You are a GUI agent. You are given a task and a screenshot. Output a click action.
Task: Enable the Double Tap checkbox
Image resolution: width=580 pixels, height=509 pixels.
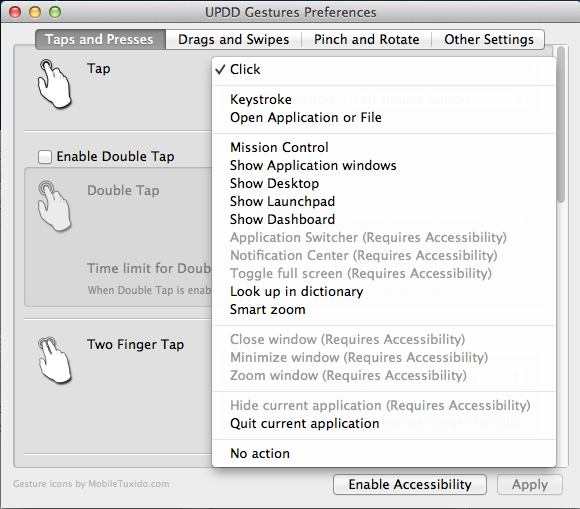(45, 156)
